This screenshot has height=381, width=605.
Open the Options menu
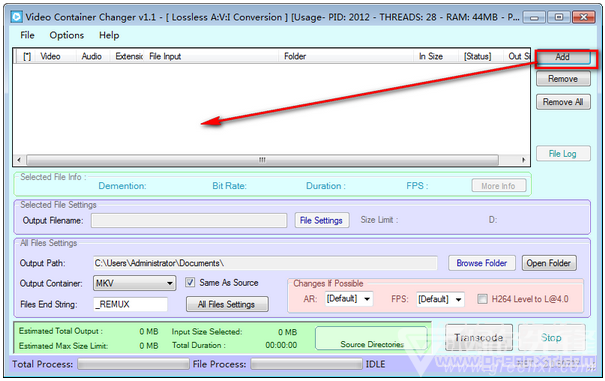(x=66, y=35)
